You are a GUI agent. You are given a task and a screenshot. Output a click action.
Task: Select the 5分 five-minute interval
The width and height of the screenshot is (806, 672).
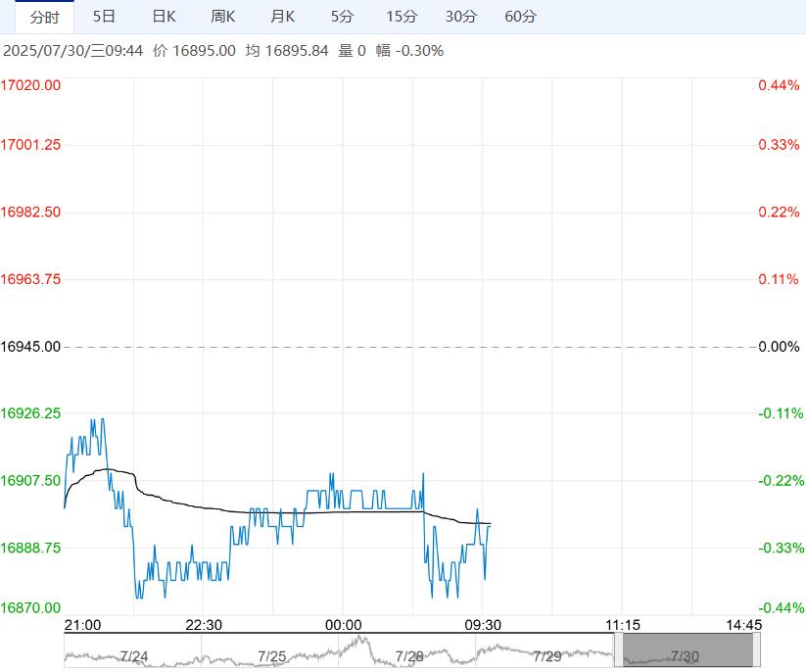[x=343, y=17]
